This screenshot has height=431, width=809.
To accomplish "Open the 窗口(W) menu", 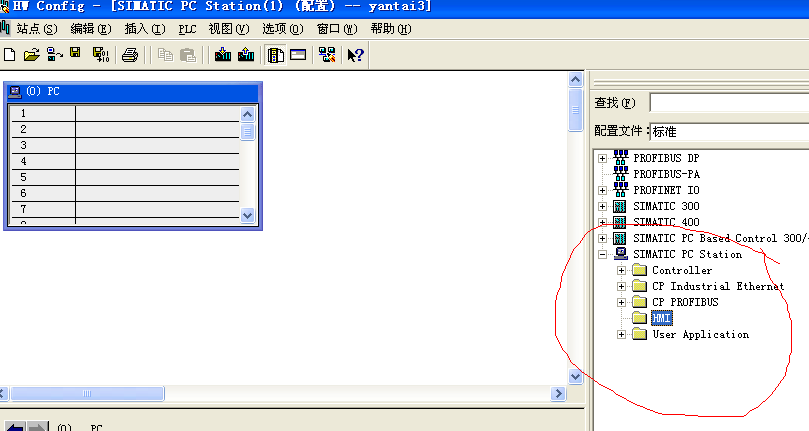I will tap(337, 29).
